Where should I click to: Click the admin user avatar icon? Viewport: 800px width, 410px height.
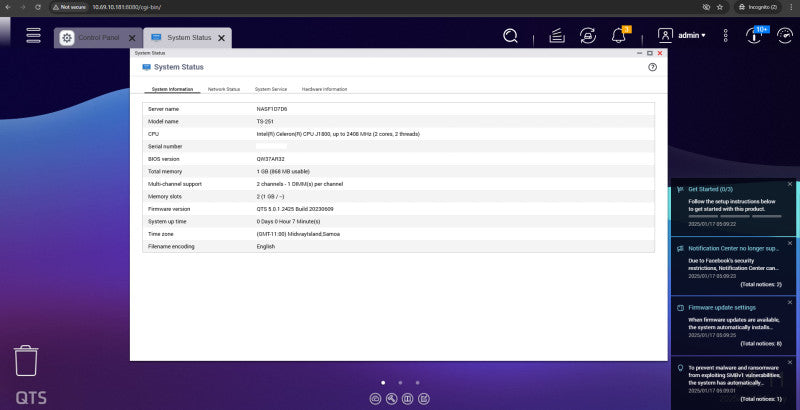pyautogui.click(x=665, y=35)
